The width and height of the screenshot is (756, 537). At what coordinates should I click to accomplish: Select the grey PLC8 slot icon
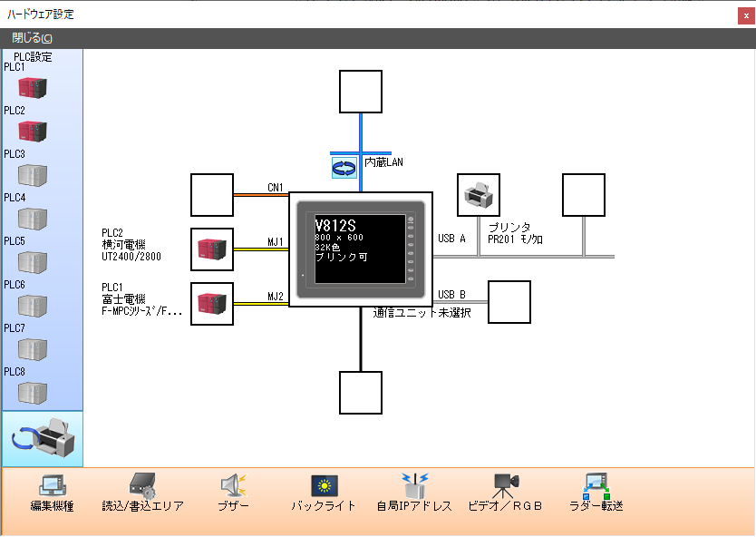[x=33, y=393]
